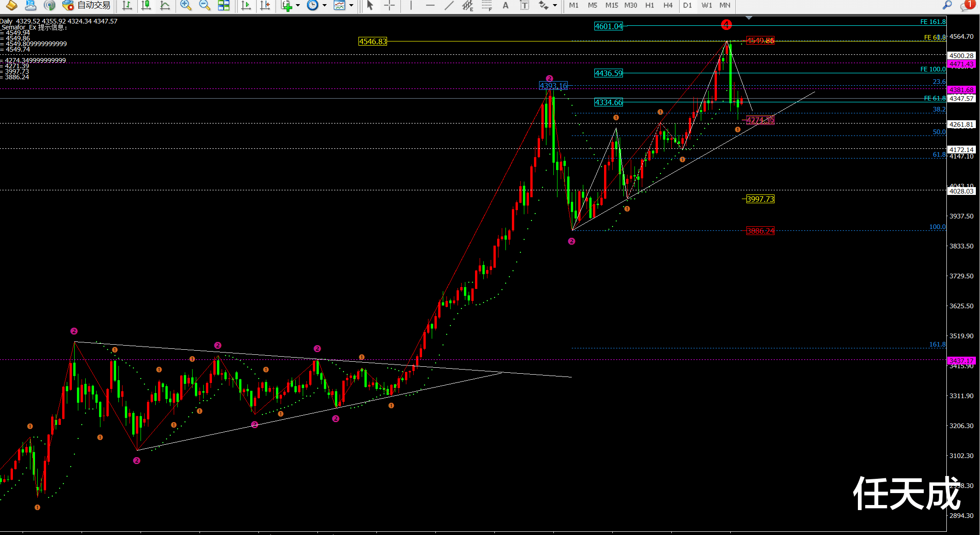
Task: Open the templates dropdown arrow
Action: (x=352, y=6)
